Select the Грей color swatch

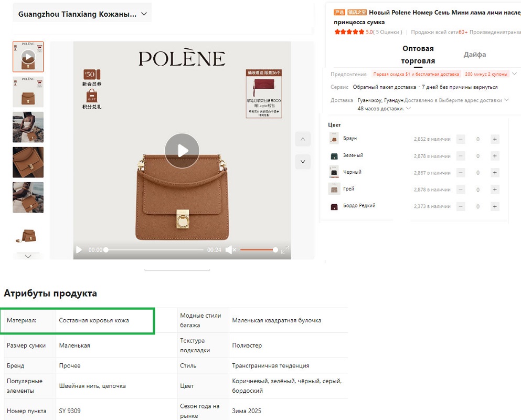click(334, 189)
